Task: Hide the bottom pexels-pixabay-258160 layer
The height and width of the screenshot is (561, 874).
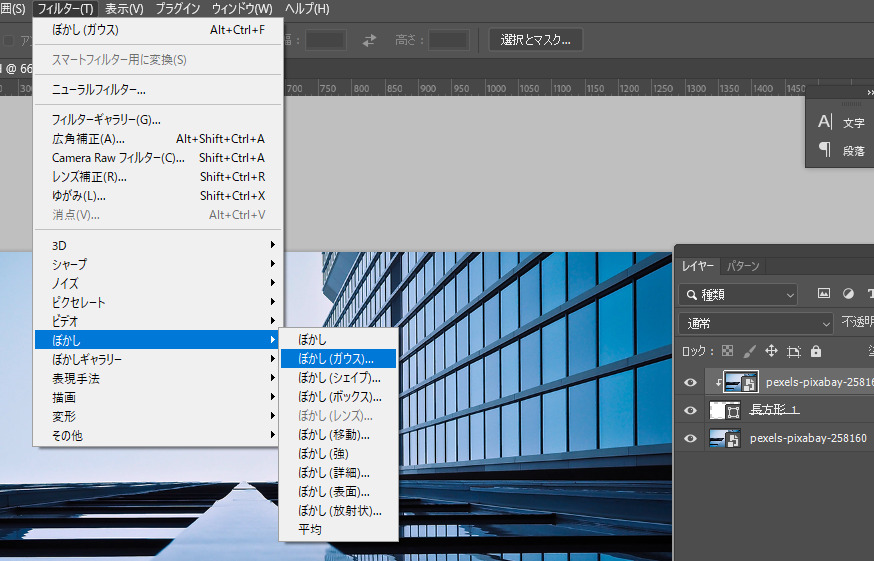Action: pos(688,438)
